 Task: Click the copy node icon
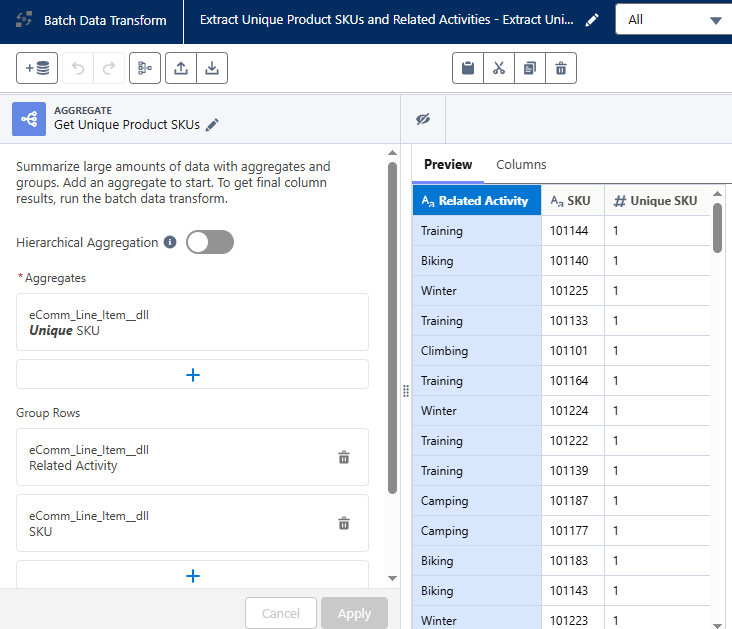click(x=529, y=68)
